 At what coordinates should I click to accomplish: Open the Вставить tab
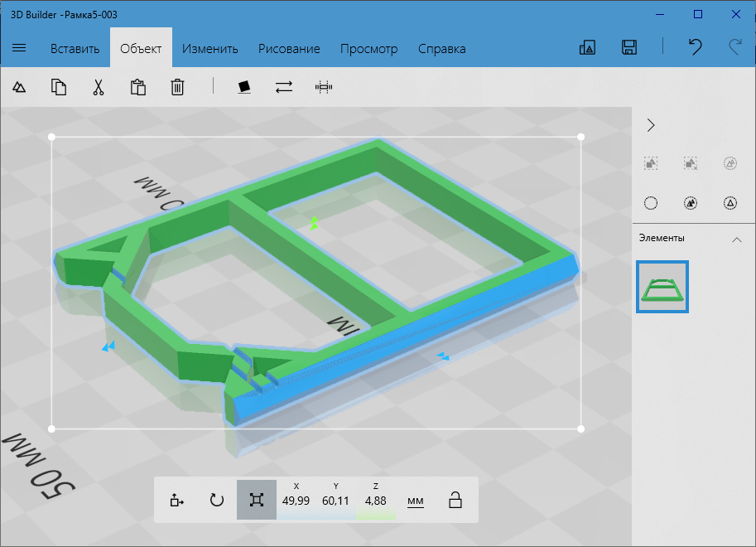(x=75, y=48)
